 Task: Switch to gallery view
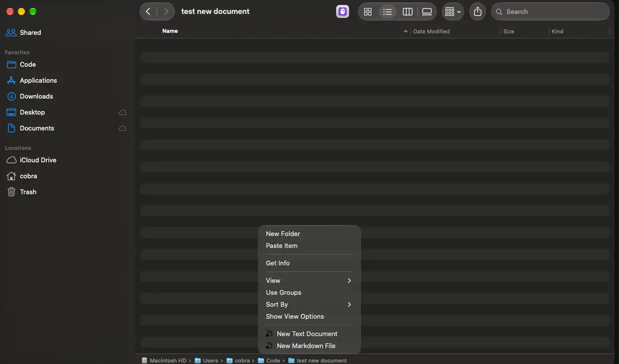point(427,11)
